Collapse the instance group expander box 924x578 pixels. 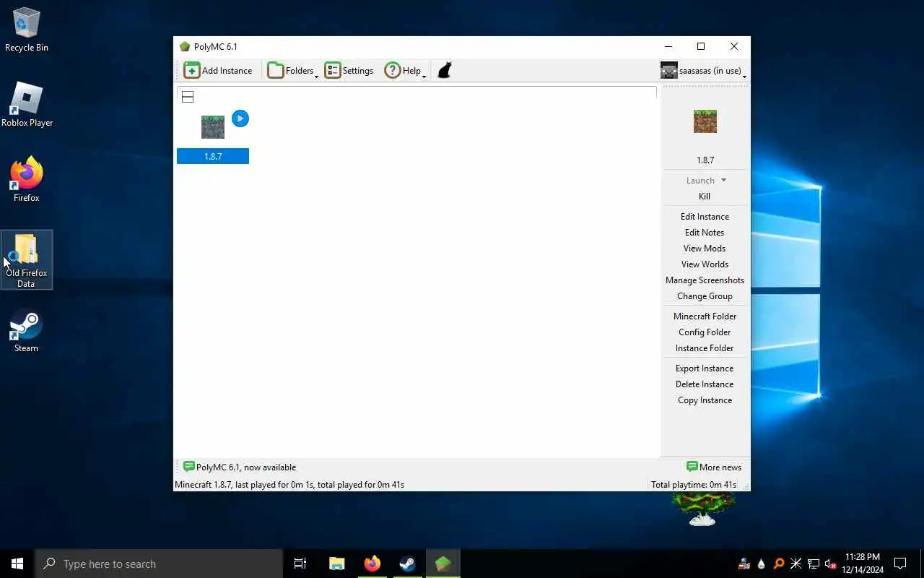[x=188, y=97]
